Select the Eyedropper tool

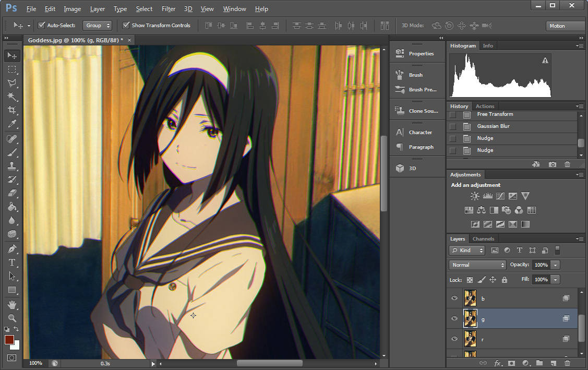pos(11,124)
